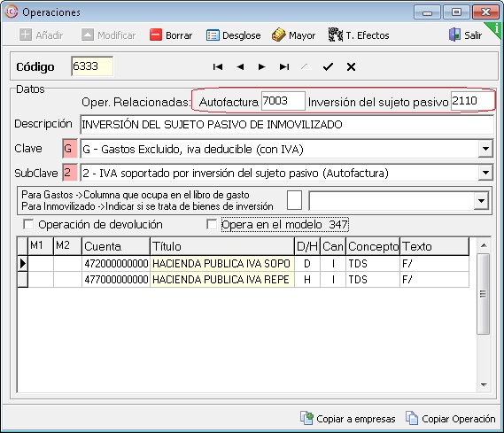Exit using the Salir icon
504x433 pixels.
tap(454, 35)
